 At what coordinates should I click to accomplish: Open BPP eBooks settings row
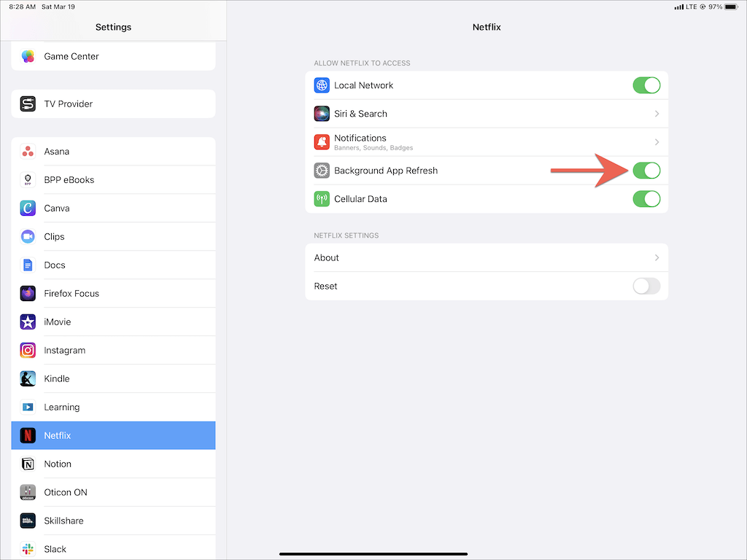click(x=113, y=180)
